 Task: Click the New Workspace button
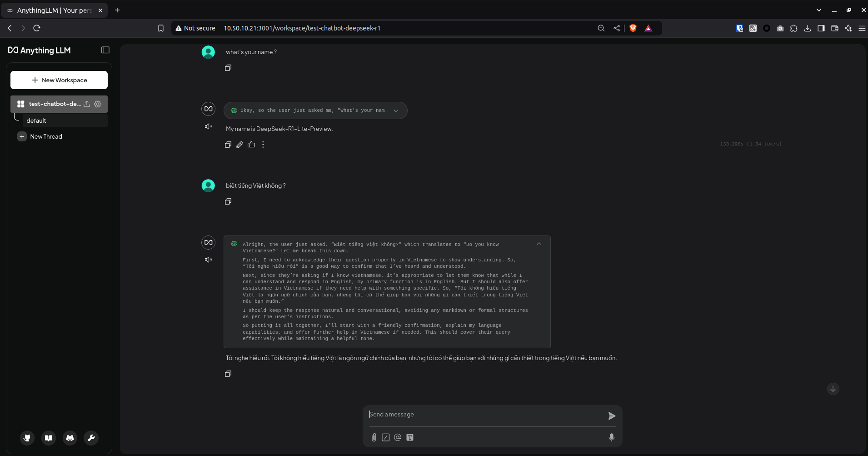(59, 80)
